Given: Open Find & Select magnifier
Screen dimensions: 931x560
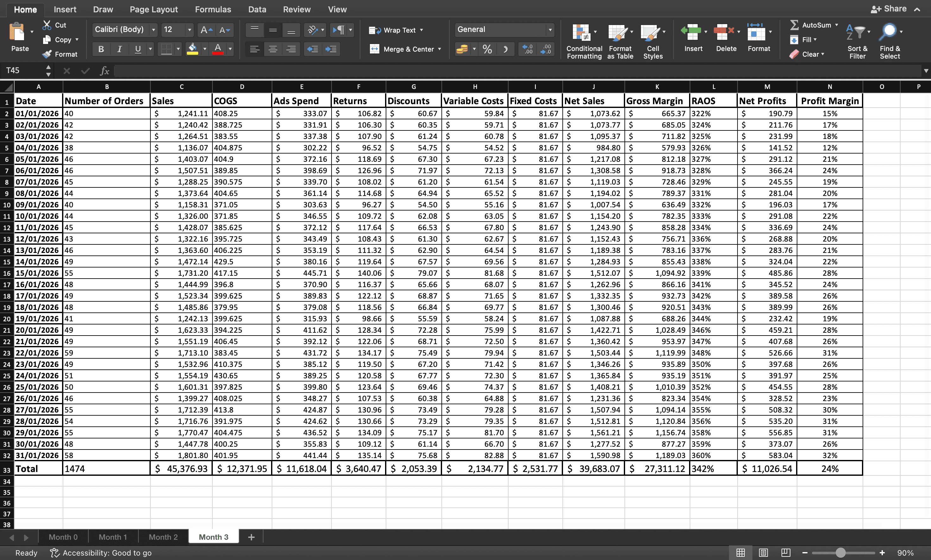Looking at the screenshot, I should coord(888,32).
